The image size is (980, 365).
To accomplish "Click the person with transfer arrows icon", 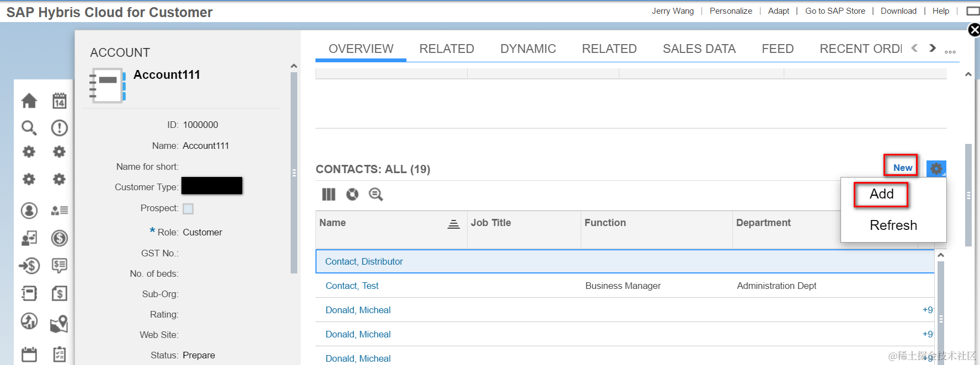I will 29,238.
